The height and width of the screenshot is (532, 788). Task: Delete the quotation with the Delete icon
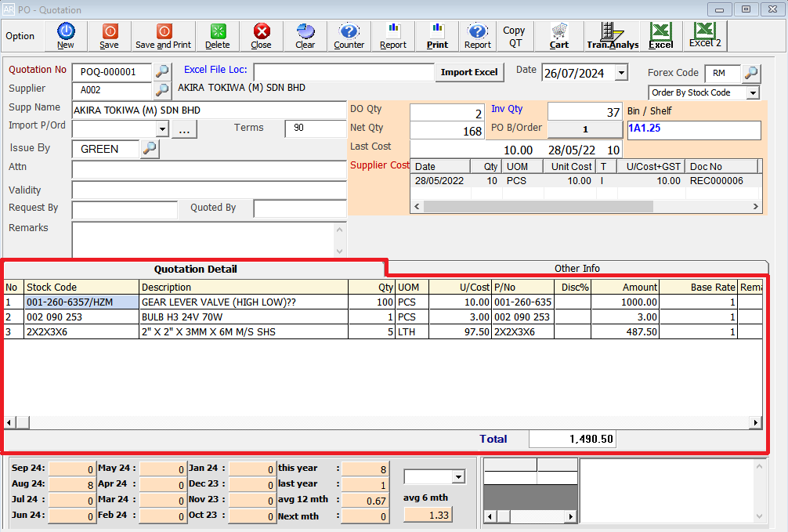click(x=218, y=36)
